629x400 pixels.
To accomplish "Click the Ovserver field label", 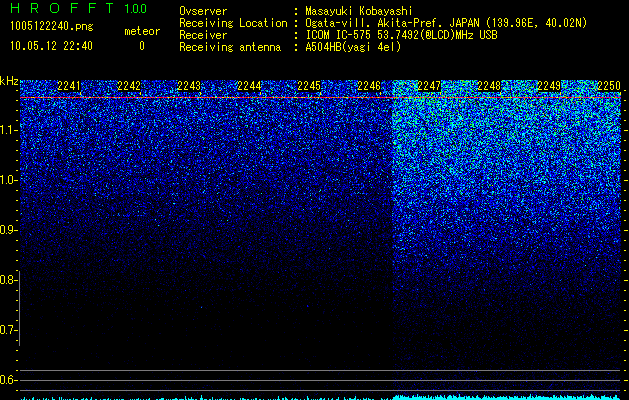I will coord(203,11).
